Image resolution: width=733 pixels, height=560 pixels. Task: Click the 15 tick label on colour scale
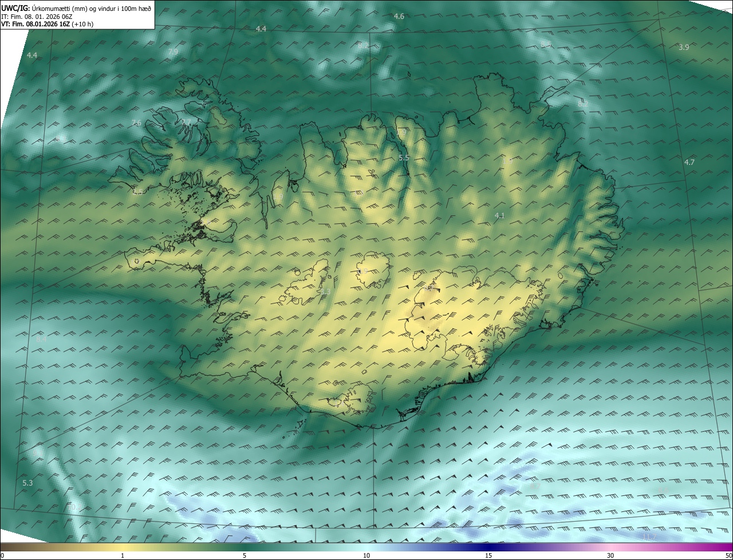pos(488,555)
